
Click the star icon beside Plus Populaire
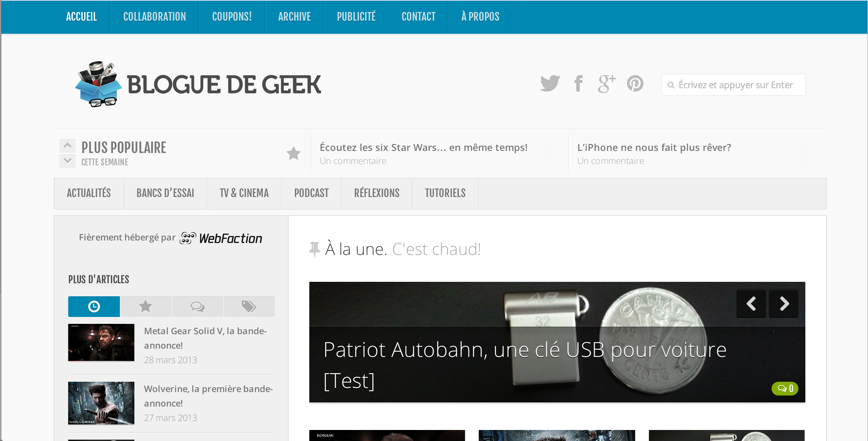293,153
